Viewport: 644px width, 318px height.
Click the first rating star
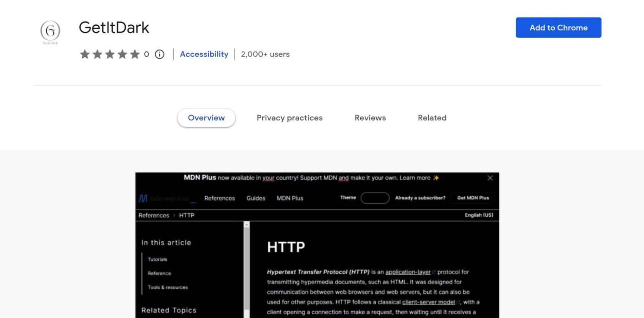[84, 54]
